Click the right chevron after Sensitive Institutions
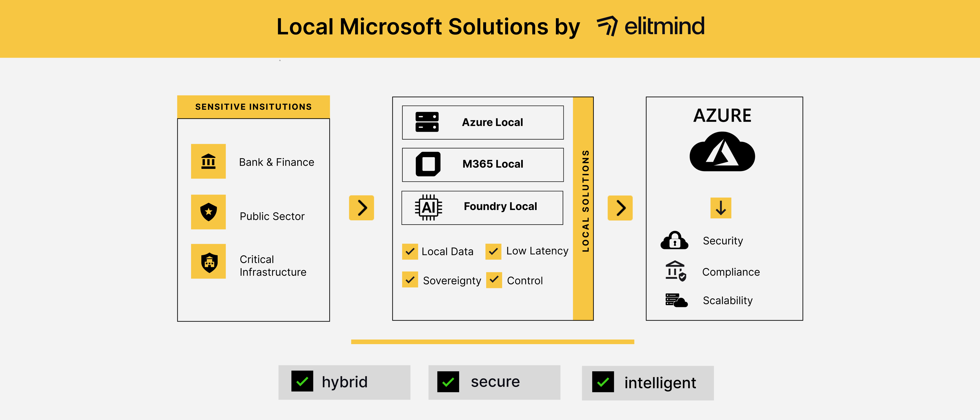The width and height of the screenshot is (980, 420). pyautogui.click(x=362, y=208)
